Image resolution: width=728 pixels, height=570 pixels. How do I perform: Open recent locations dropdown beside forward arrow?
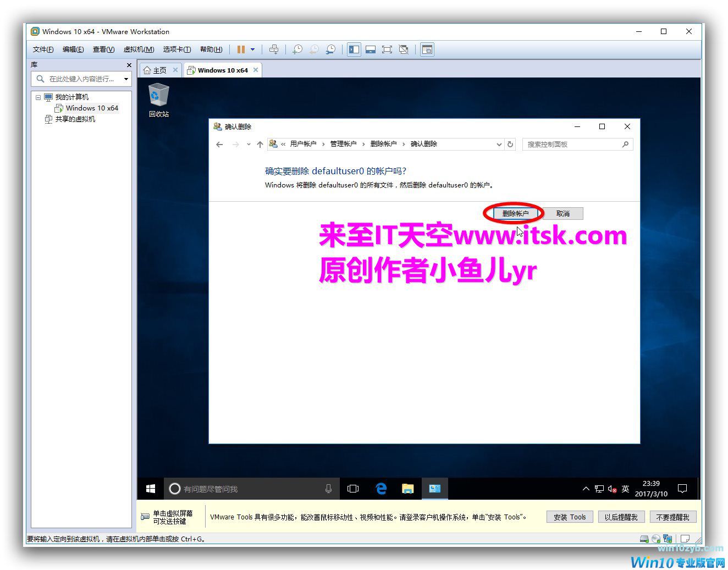tap(249, 145)
